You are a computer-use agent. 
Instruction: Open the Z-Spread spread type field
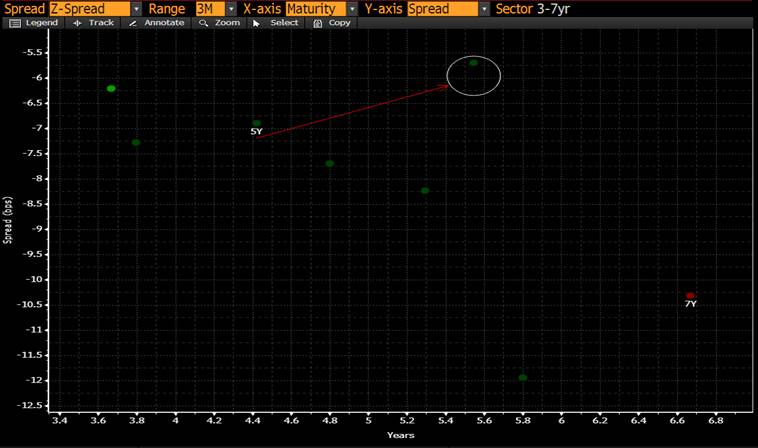[x=90, y=9]
